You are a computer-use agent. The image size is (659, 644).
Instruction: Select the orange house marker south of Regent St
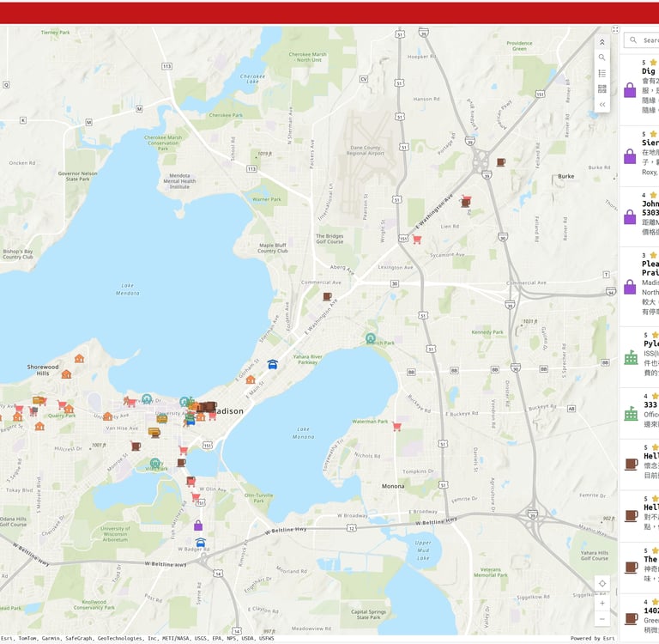coord(39,426)
